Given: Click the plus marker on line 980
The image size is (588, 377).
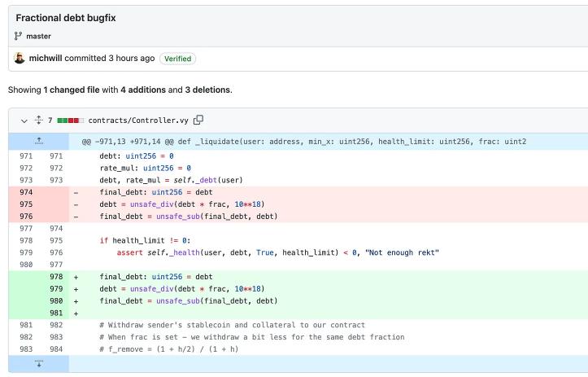Looking at the screenshot, I should [x=76, y=301].
